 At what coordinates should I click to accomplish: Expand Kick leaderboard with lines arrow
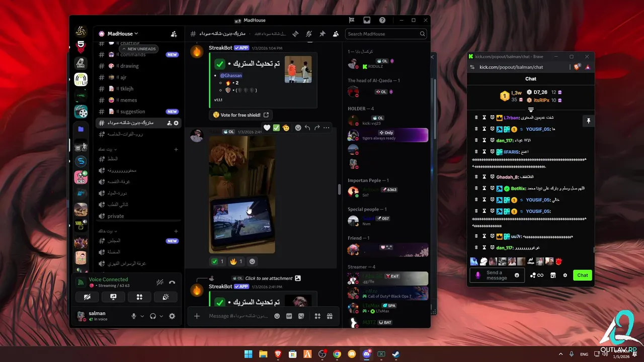point(531,109)
